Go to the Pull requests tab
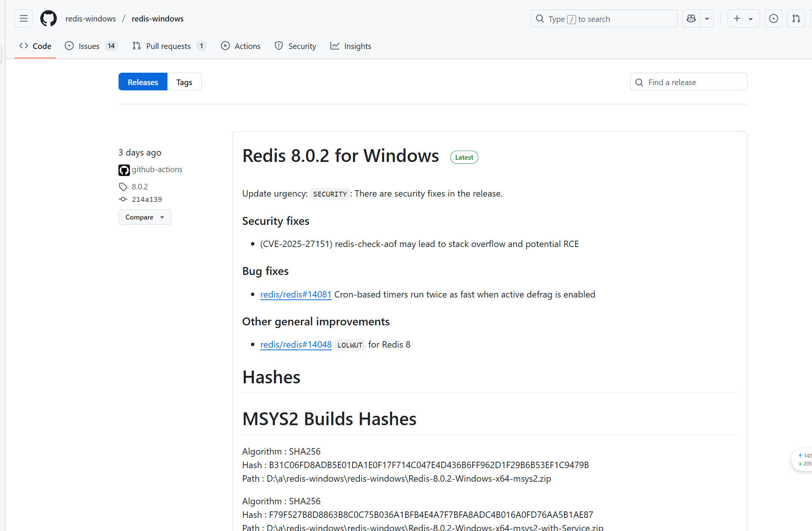Screen dimensions: 812x531 [168, 46]
